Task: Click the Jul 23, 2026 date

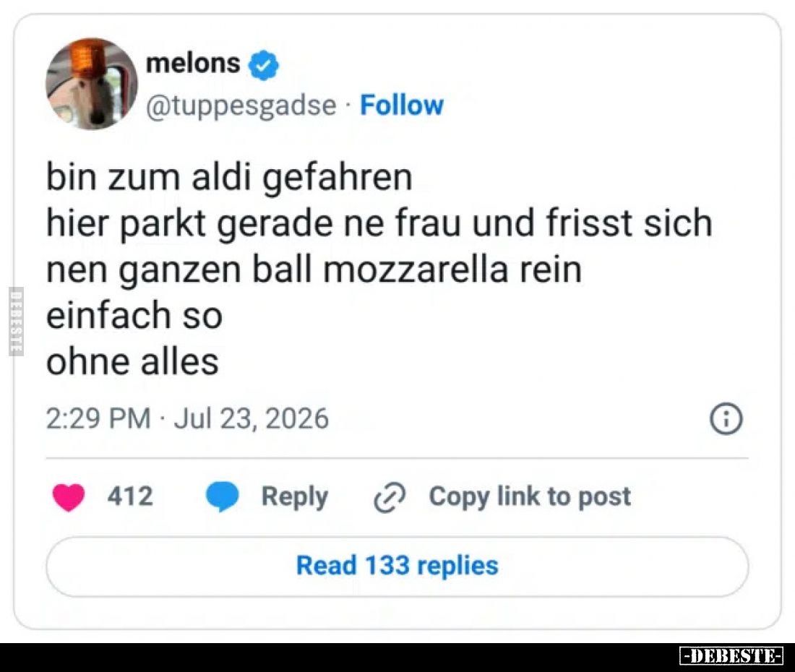Action: pos(252,419)
